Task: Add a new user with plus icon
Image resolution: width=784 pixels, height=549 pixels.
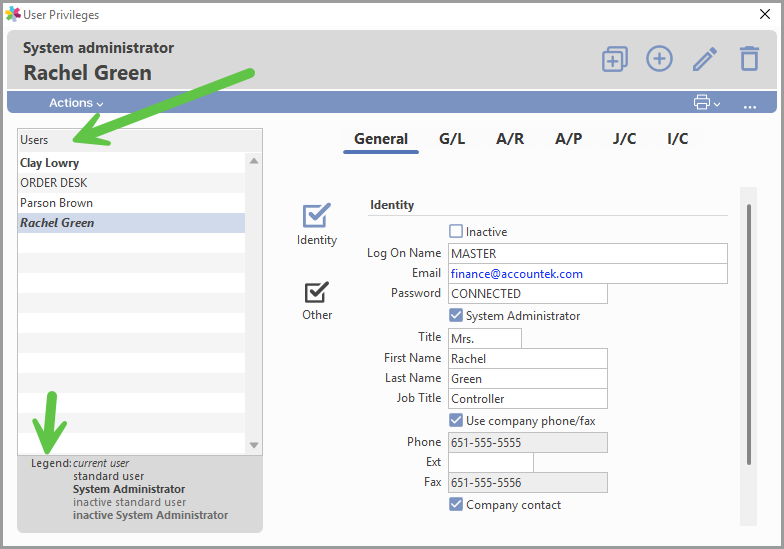Action: tap(659, 58)
